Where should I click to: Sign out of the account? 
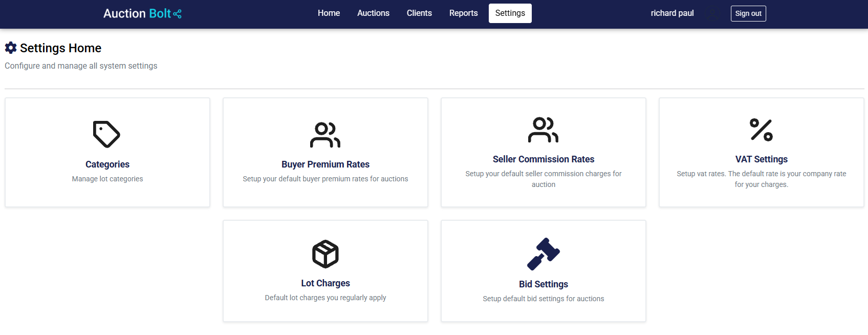click(x=748, y=14)
